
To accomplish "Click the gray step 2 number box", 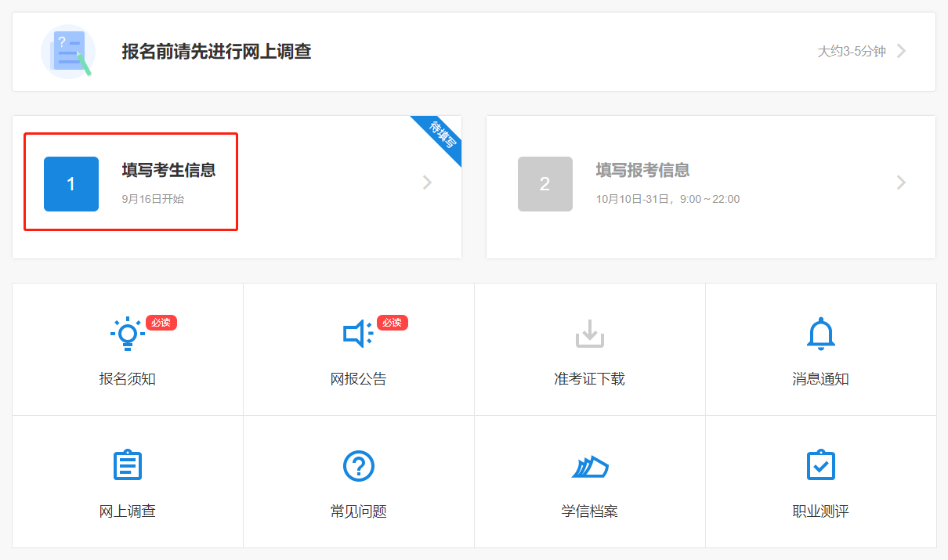I will click(x=545, y=183).
